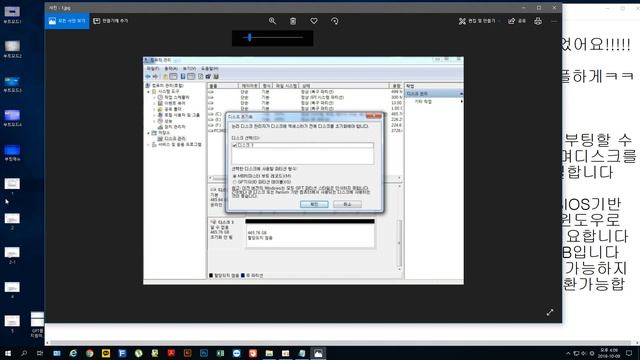Go to 모든 사진 보기 (see all photos)

pyautogui.click(x=67, y=21)
